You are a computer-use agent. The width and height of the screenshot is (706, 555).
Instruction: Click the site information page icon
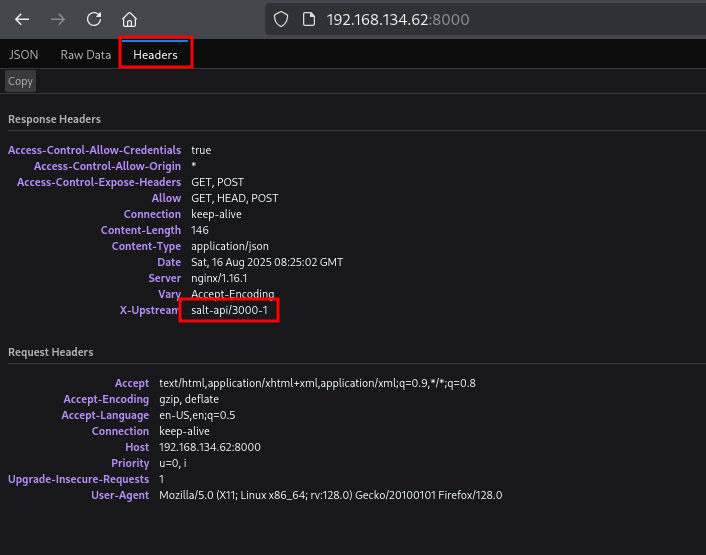pyautogui.click(x=308, y=19)
